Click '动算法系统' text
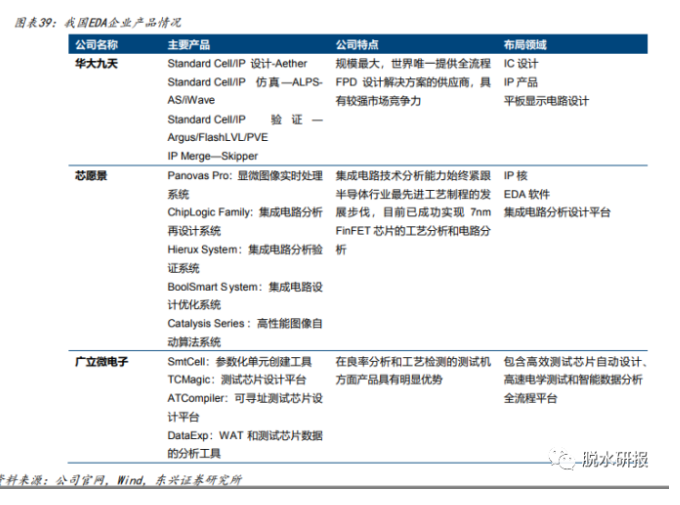This screenshot has width=680, height=505. point(194,342)
